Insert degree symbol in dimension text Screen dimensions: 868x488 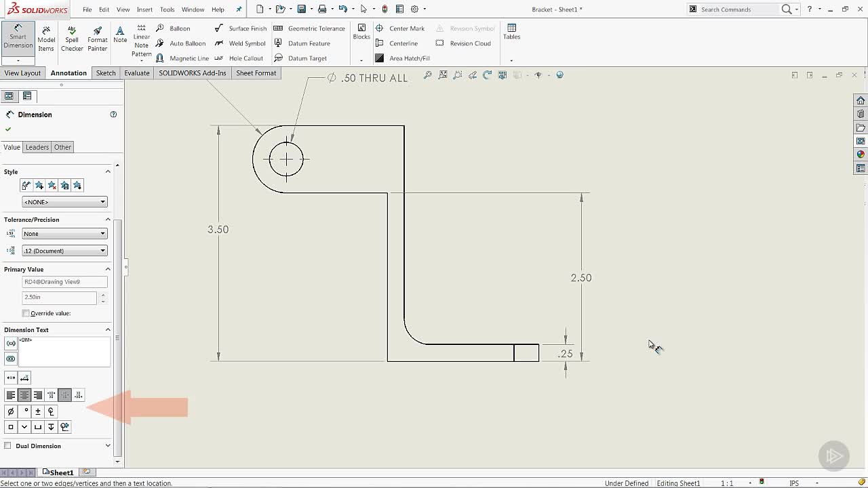click(24, 411)
